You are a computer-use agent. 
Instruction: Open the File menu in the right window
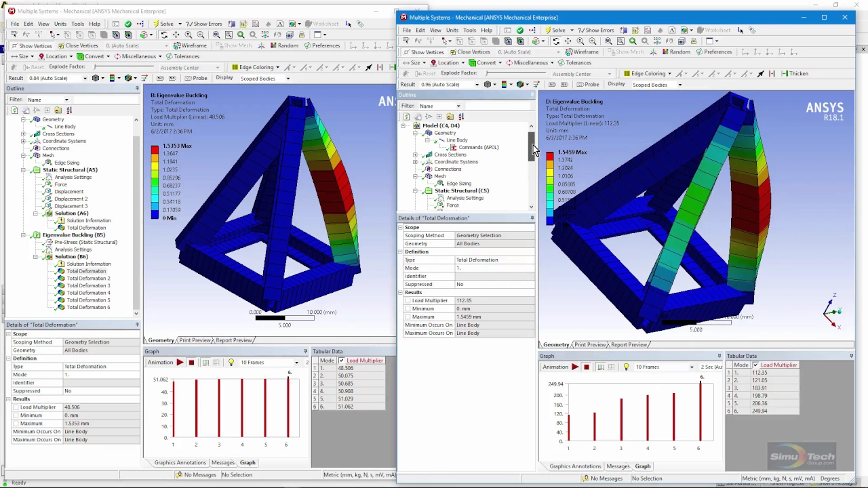point(406,30)
